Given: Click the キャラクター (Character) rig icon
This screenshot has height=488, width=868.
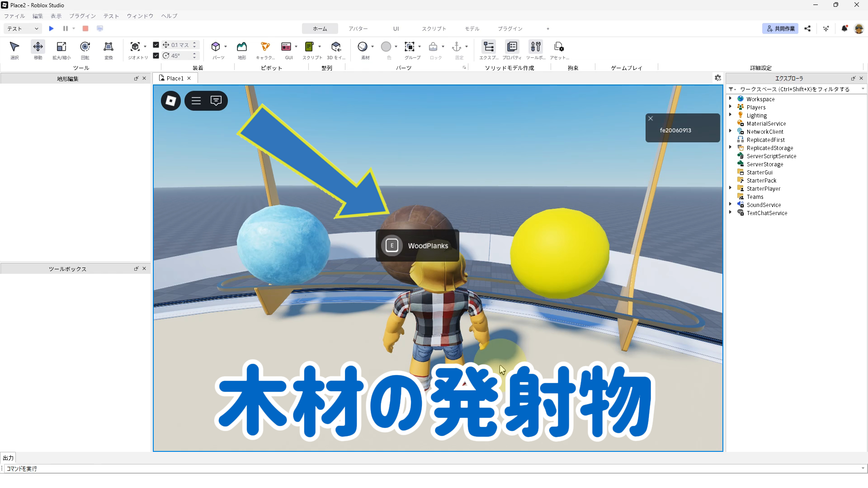Looking at the screenshot, I should click(265, 47).
